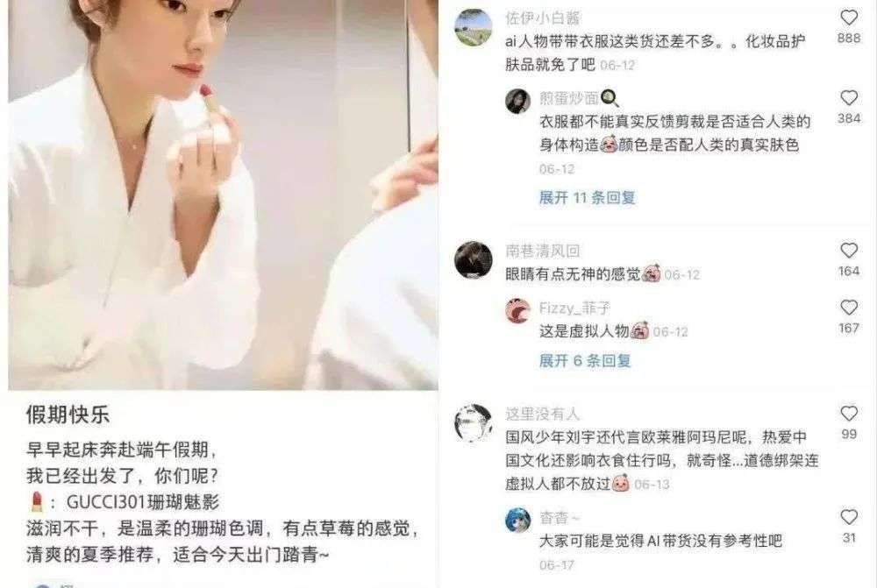Open username 煎蛋炒面
The width and height of the screenshot is (877, 588).
pos(569,98)
